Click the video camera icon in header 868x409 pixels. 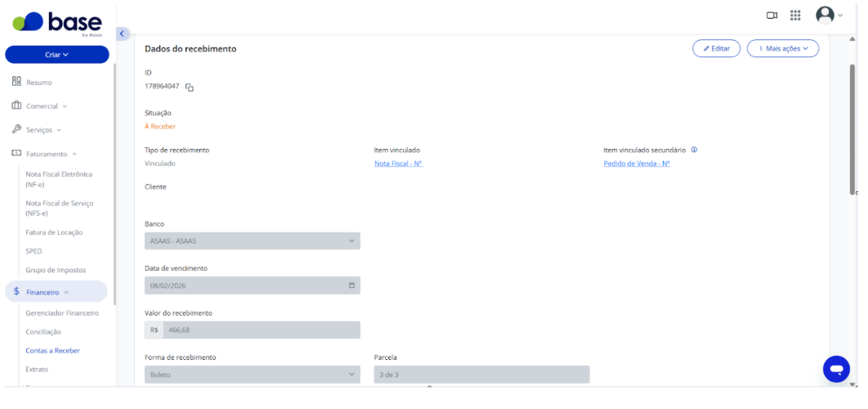(772, 16)
